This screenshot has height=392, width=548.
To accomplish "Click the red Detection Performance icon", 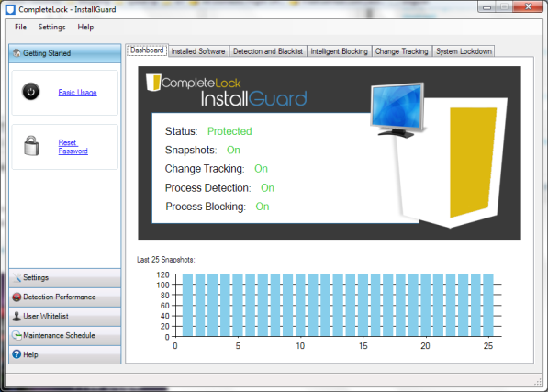I will (x=17, y=297).
